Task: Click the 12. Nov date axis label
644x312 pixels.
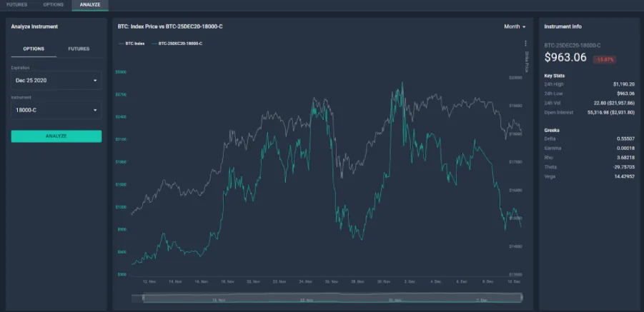Action: [x=149, y=282]
